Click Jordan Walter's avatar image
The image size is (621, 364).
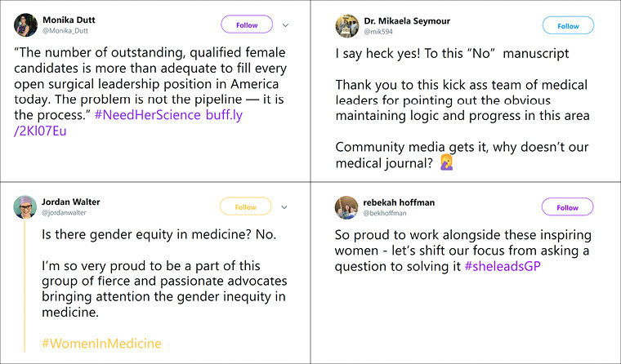25,207
